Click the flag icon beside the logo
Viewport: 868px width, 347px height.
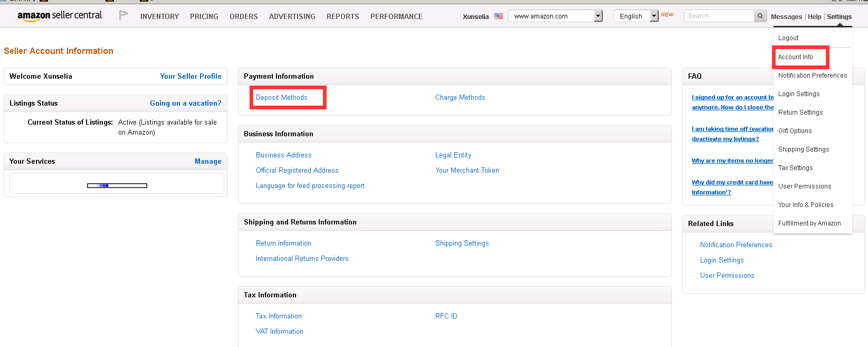123,15
